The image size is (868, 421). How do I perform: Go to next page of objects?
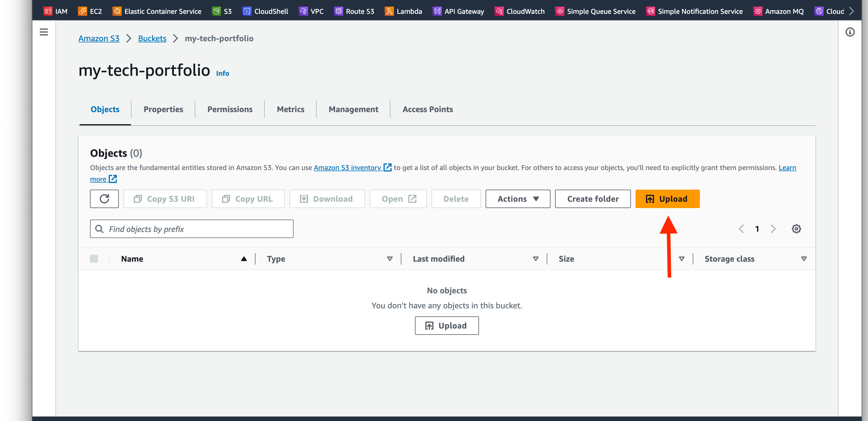773,229
